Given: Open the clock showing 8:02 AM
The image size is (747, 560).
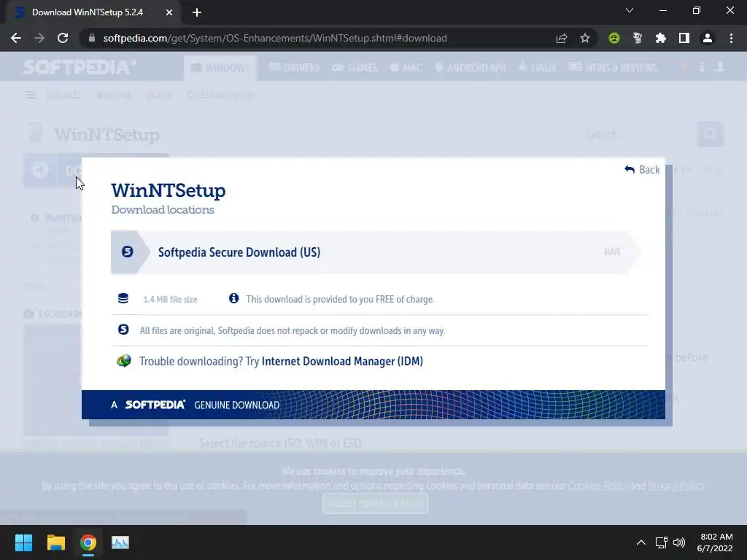Looking at the screenshot, I should pos(715,542).
